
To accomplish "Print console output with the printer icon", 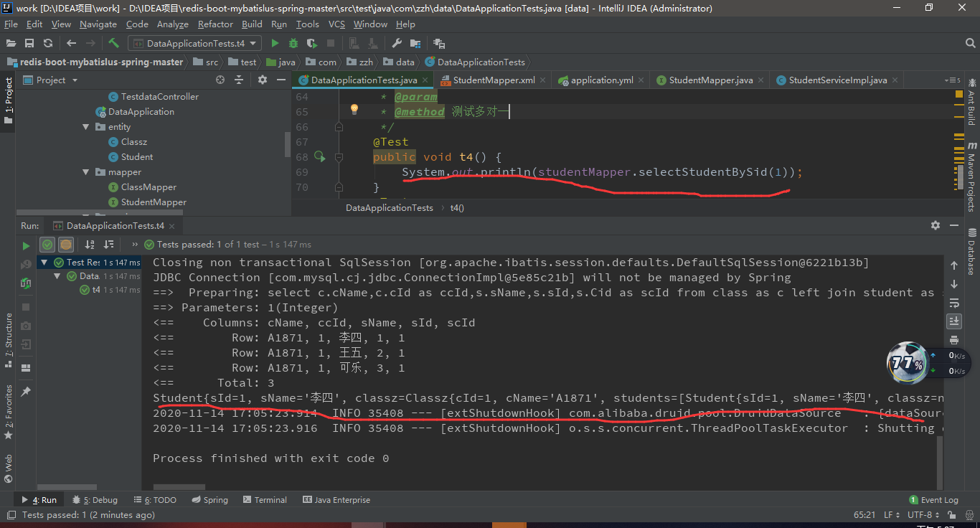I will tap(953, 339).
